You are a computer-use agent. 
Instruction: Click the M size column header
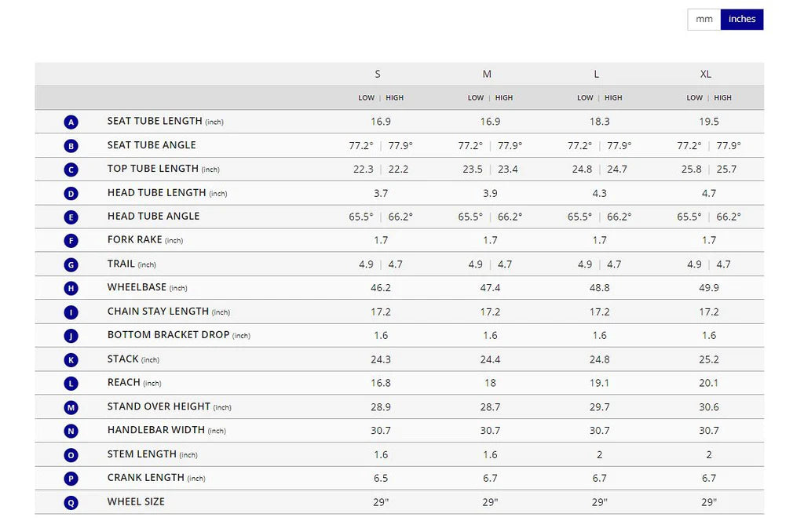point(487,74)
